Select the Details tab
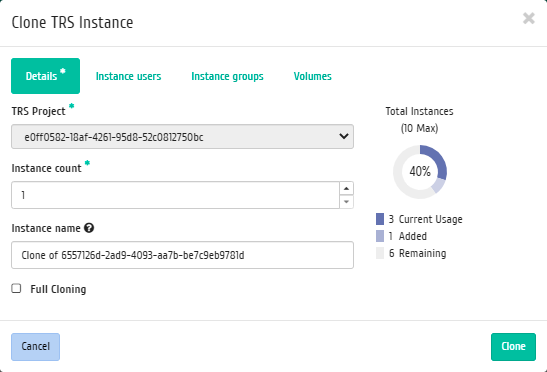 (x=45, y=76)
